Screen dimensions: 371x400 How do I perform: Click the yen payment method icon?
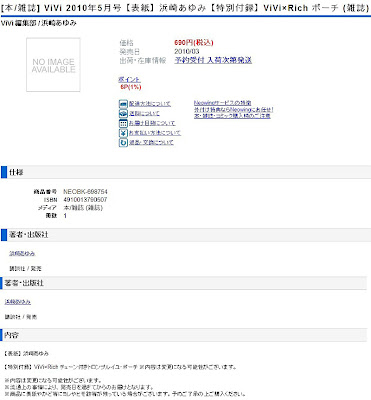(123, 133)
